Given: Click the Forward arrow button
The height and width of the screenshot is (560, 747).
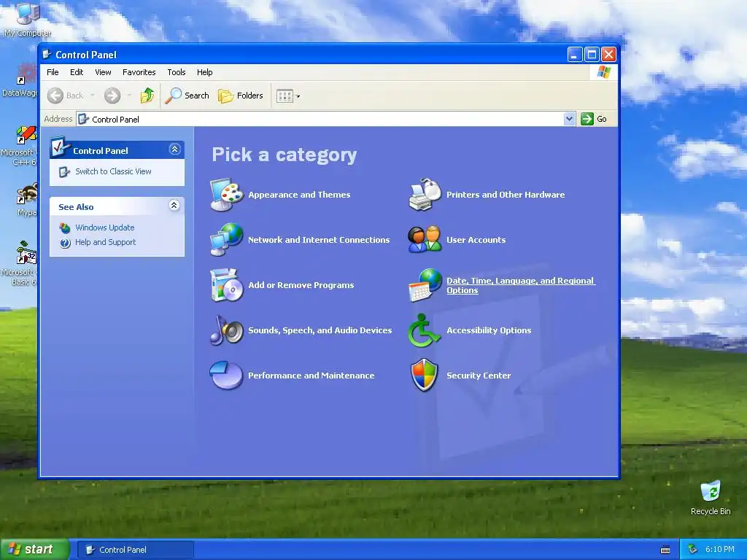Looking at the screenshot, I should [112, 96].
